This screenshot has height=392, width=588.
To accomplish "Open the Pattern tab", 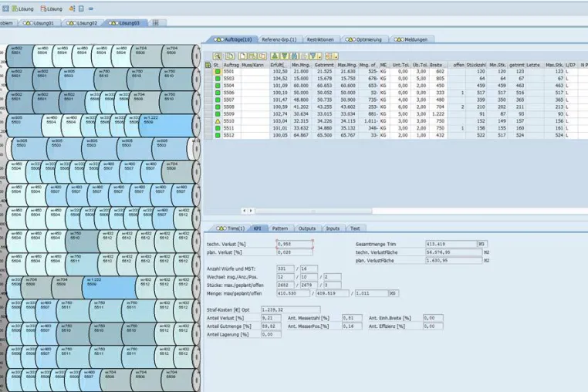I will click(x=280, y=228).
